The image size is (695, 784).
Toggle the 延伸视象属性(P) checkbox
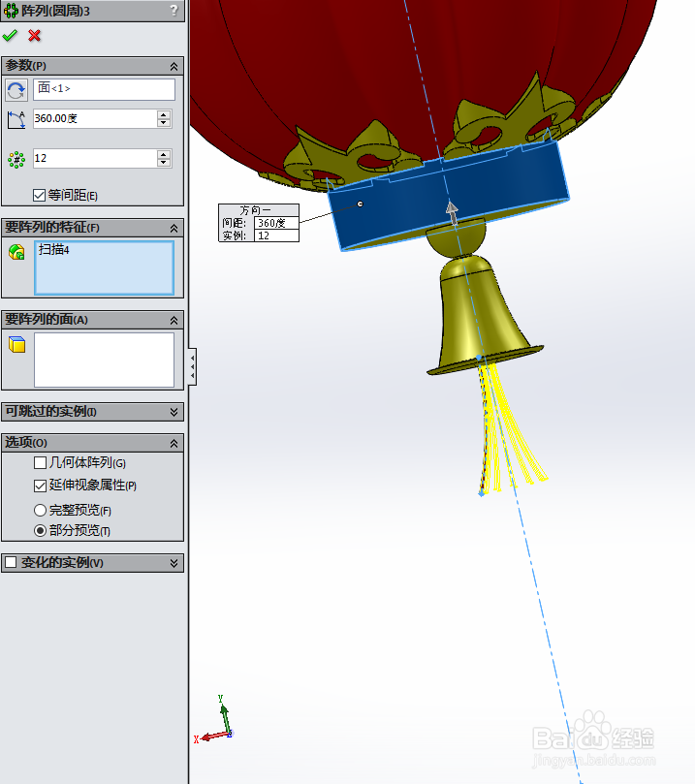coord(40,486)
